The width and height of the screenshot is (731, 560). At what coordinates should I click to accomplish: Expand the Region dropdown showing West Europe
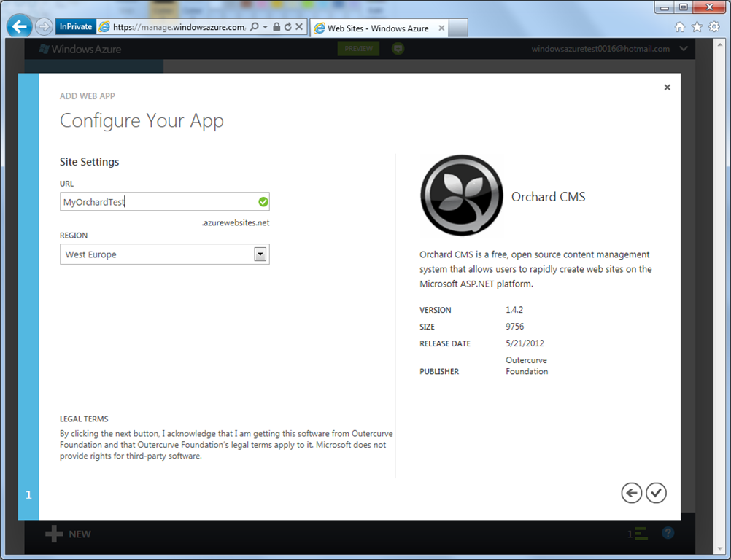click(260, 254)
